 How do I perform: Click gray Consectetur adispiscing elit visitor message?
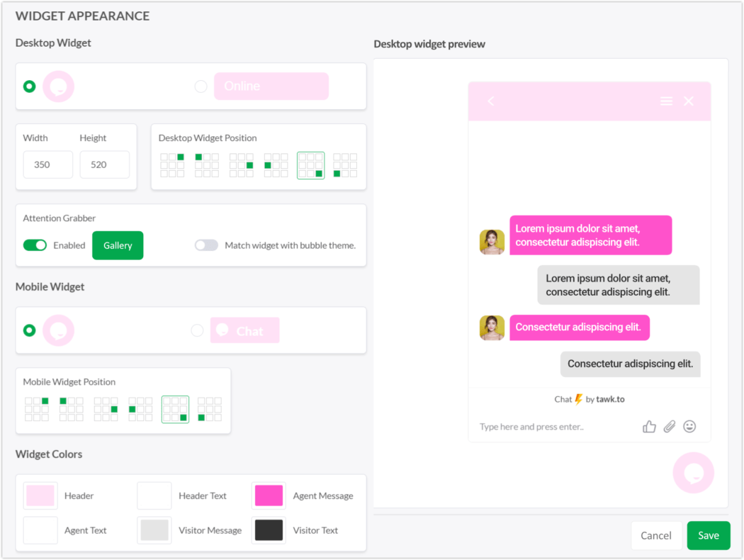[x=630, y=364]
